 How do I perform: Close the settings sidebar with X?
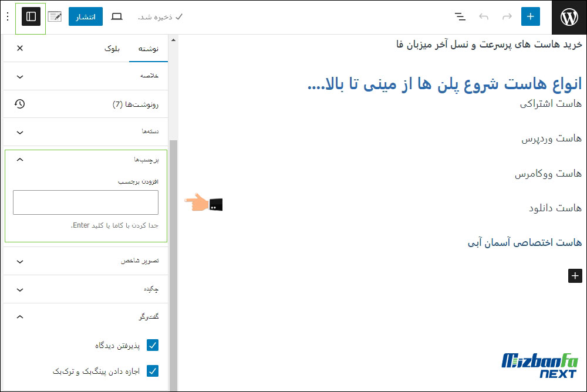[20, 48]
